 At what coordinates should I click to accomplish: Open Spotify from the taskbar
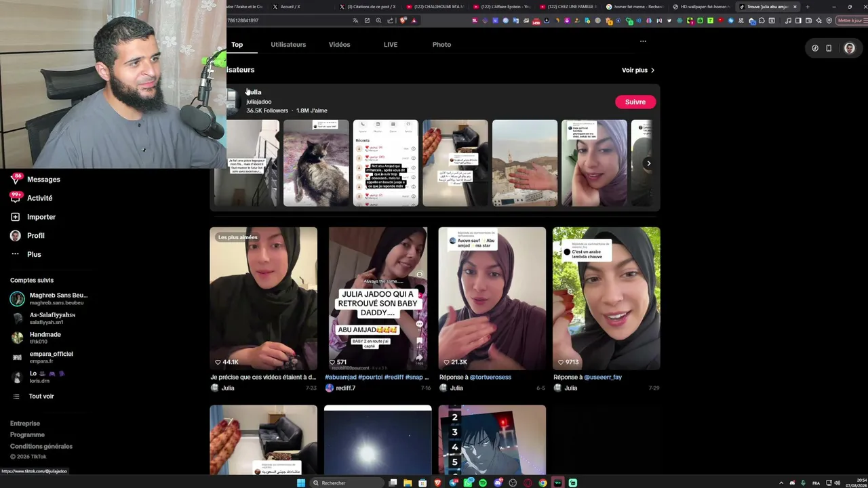(x=483, y=483)
